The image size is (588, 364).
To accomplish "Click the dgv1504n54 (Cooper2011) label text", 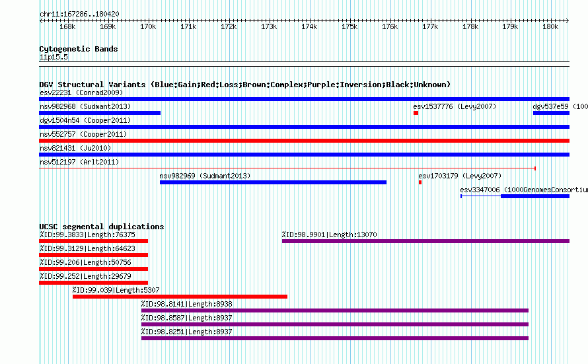I will (x=85, y=120).
